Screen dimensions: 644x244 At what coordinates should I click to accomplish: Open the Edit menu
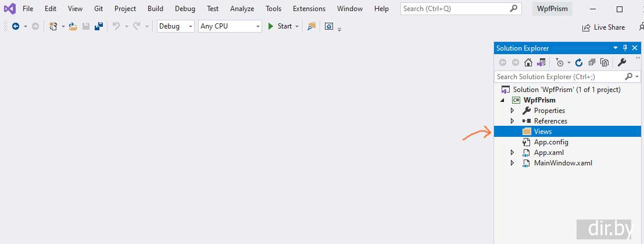pos(51,9)
